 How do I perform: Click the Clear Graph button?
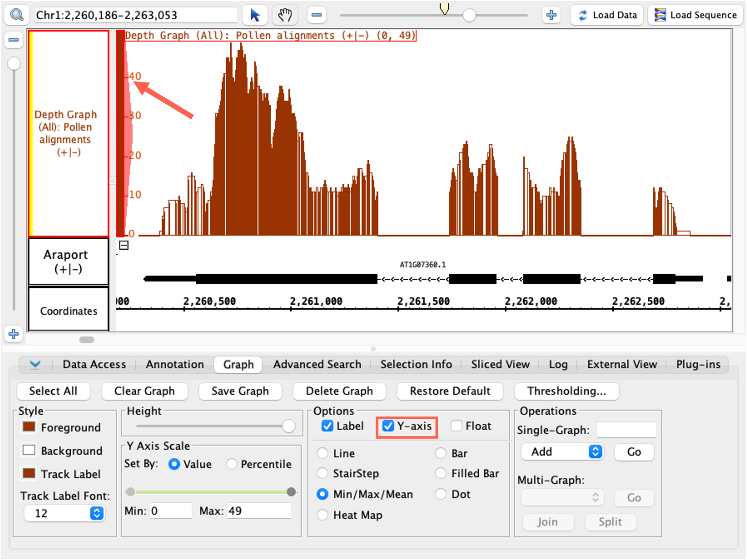coord(144,391)
